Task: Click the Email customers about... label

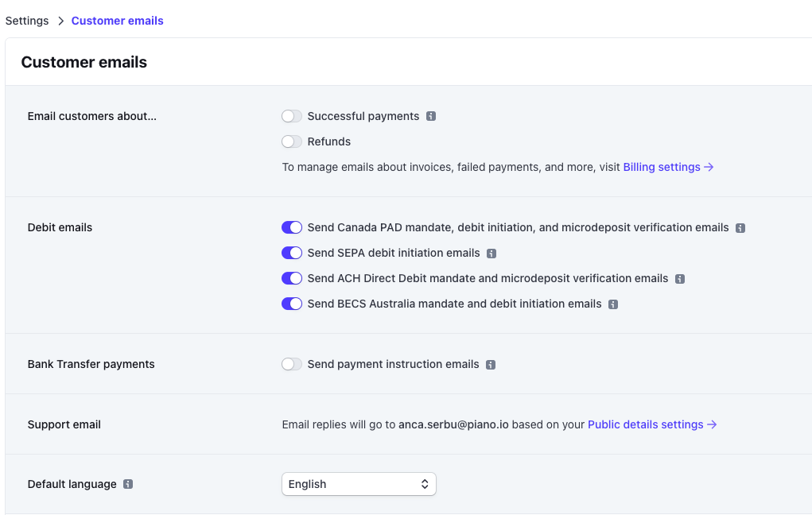Action: tap(91, 116)
